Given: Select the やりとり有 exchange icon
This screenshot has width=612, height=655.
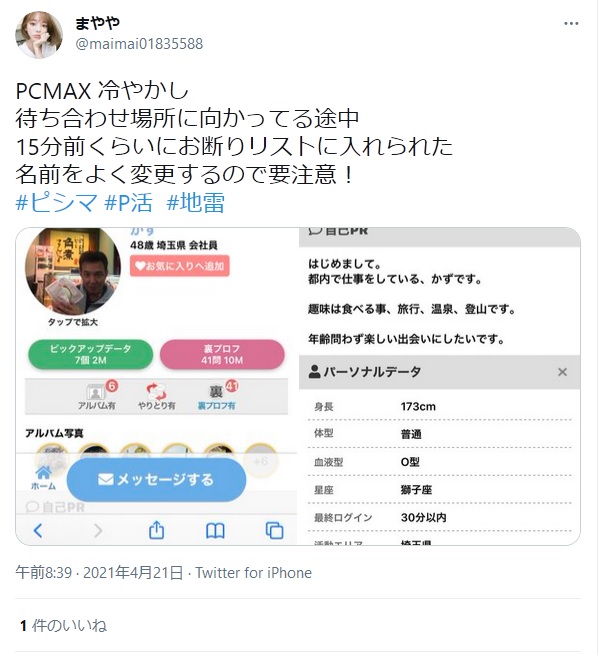Looking at the screenshot, I should 156,396.
